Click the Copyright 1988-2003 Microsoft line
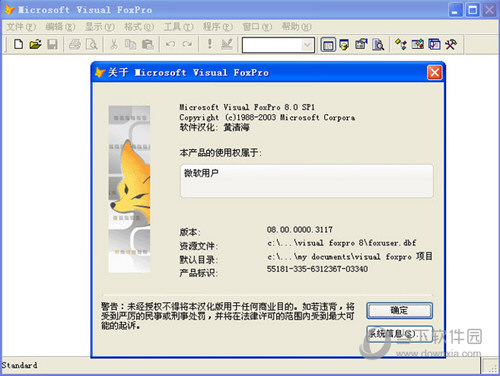The image size is (500, 376). [x=267, y=117]
